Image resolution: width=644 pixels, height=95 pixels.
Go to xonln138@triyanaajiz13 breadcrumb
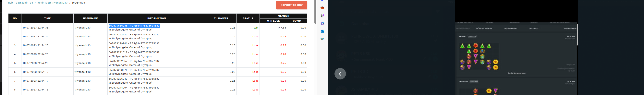[x=53, y=3]
